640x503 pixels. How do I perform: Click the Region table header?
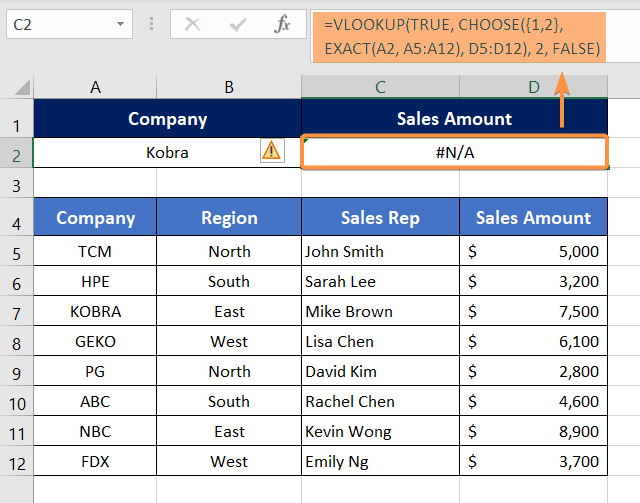point(229,217)
